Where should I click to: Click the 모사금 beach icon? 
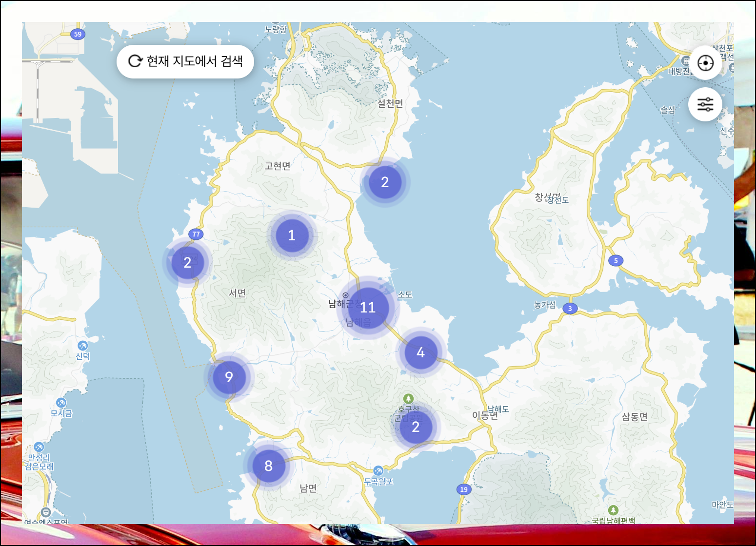pos(61,403)
